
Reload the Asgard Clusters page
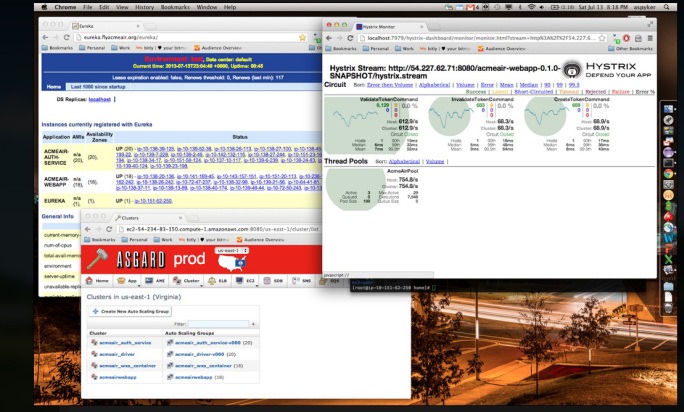pyautogui.click(x=109, y=229)
